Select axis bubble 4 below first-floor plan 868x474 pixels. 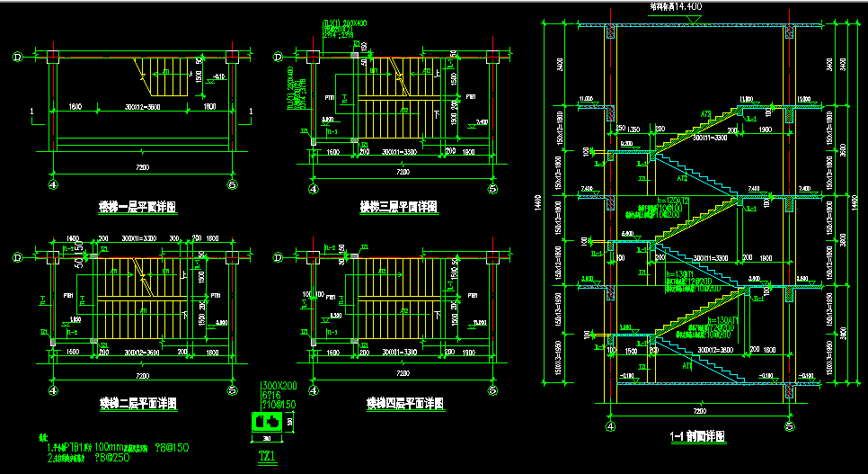52,186
